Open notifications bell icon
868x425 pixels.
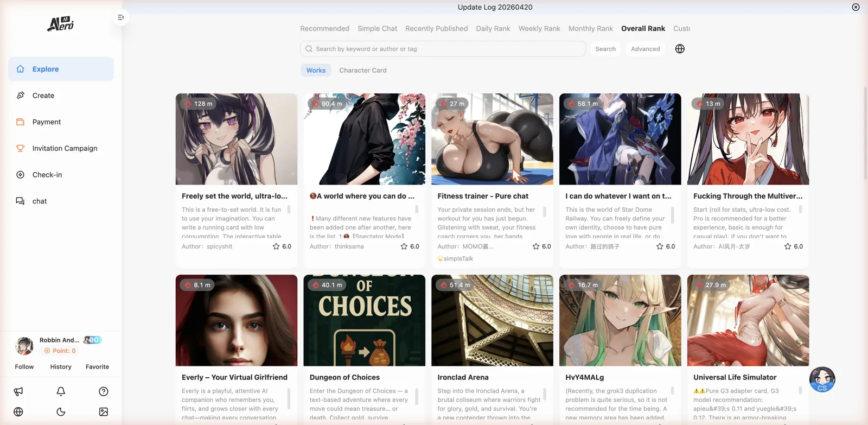61,391
